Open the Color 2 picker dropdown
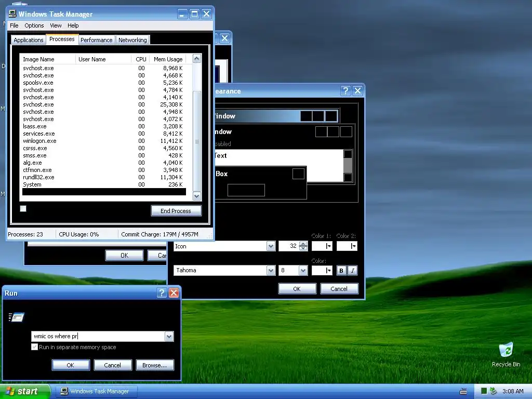This screenshot has width=532, height=399. tap(347, 246)
